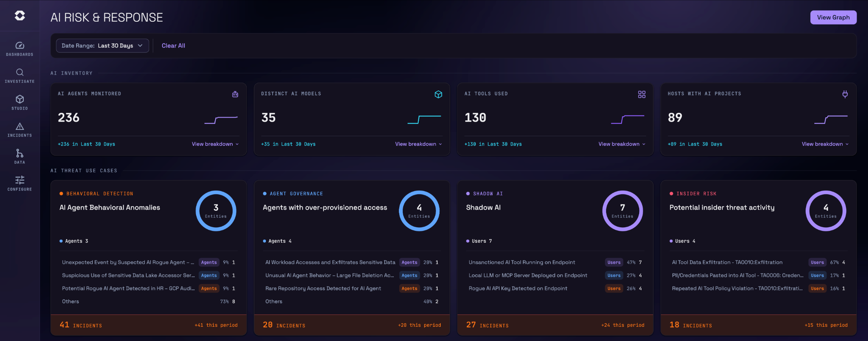Click Users 7 legend in Shadow AI
Screen dimensions: 868x341
tap(479, 241)
